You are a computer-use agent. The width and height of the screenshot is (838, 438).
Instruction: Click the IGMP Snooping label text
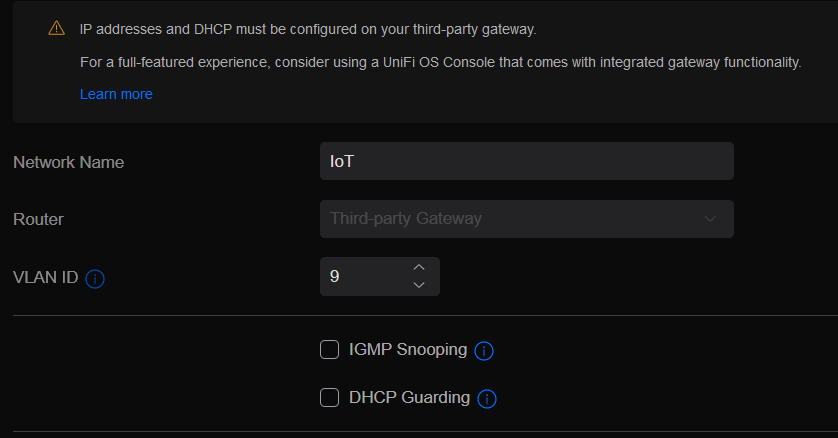point(408,350)
